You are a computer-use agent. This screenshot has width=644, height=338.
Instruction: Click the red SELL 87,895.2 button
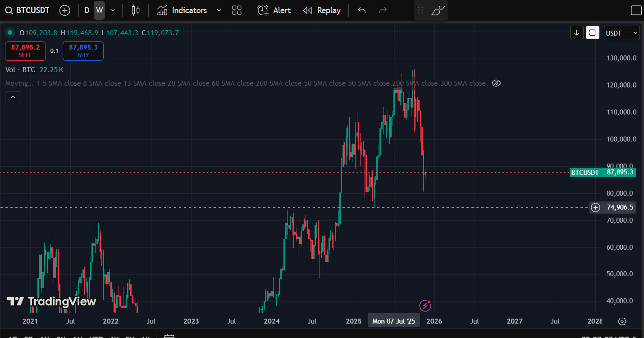25,51
